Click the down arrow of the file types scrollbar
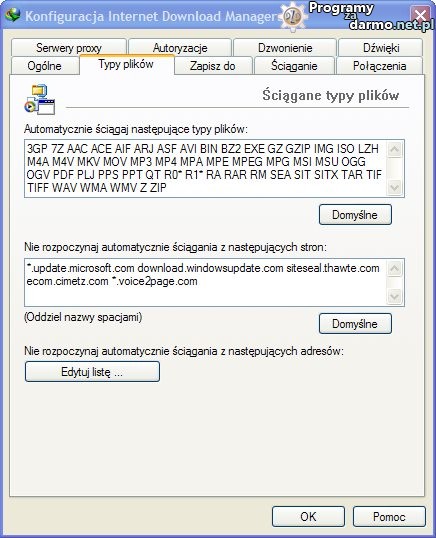Image resolution: width=436 pixels, height=538 pixels. (x=394, y=188)
